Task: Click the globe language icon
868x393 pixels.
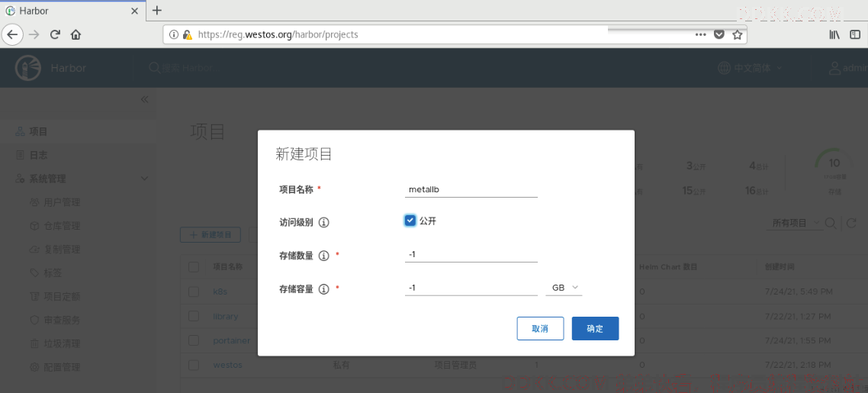Action: pos(723,68)
